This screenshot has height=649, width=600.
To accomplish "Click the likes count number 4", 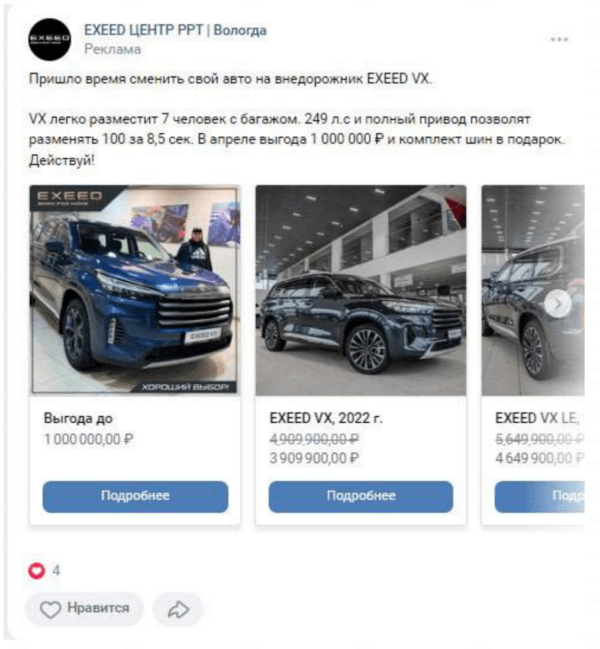I will coord(56,571).
